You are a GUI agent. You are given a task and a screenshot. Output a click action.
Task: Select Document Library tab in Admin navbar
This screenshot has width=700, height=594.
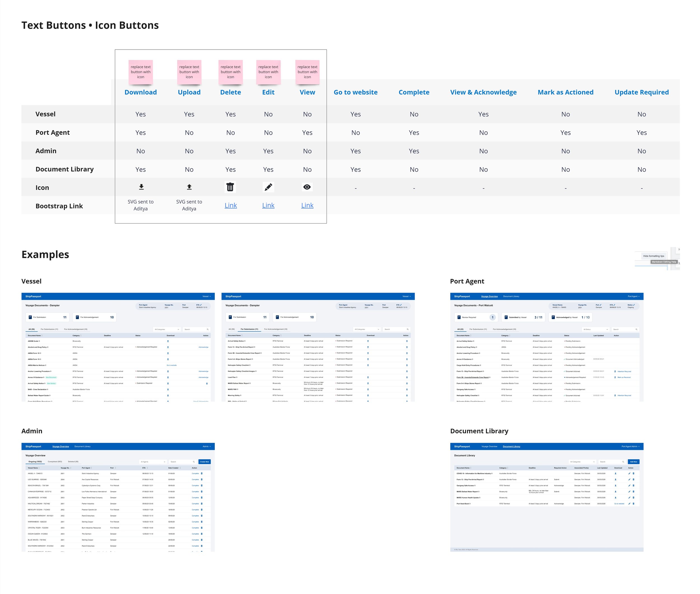click(x=83, y=446)
